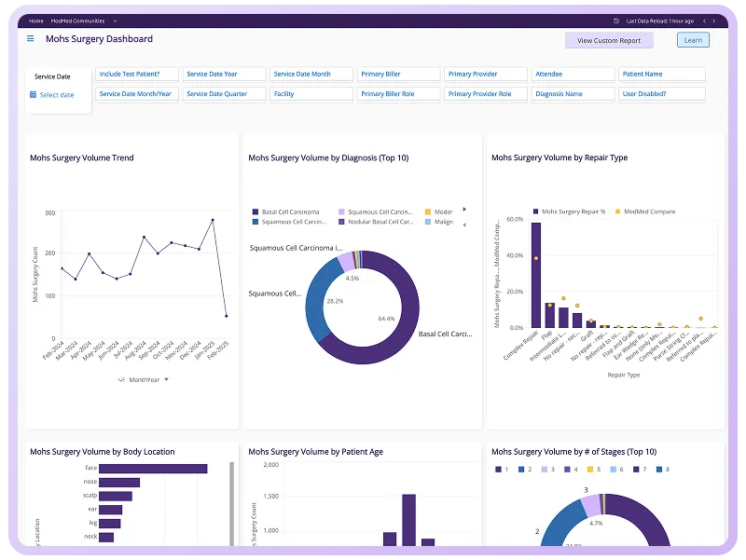Go to next page with right chevron arrow
This screenshot has height=560, width=746.
pos(713,20)
